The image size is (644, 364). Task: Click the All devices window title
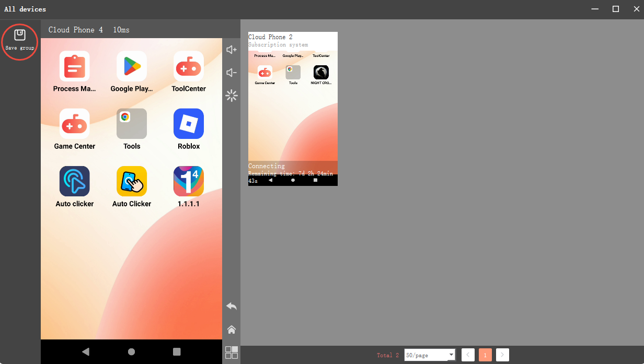[25, 9]
